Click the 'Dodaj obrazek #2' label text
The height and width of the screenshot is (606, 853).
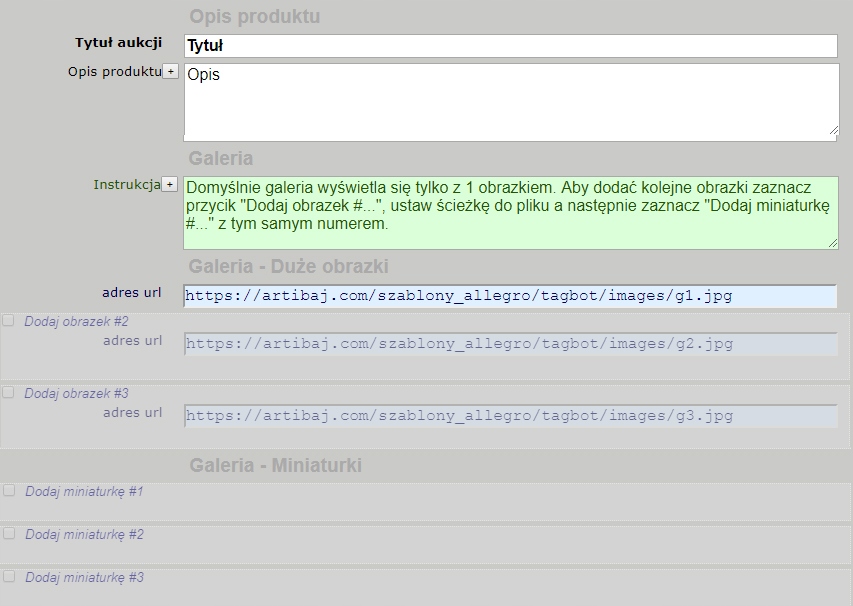pyautogui.click(x=76, y=321)
